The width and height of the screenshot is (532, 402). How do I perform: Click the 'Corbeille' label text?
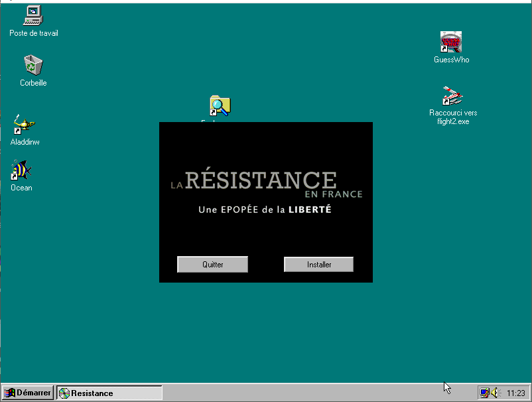pyautogui.click(x=33, y=83)
